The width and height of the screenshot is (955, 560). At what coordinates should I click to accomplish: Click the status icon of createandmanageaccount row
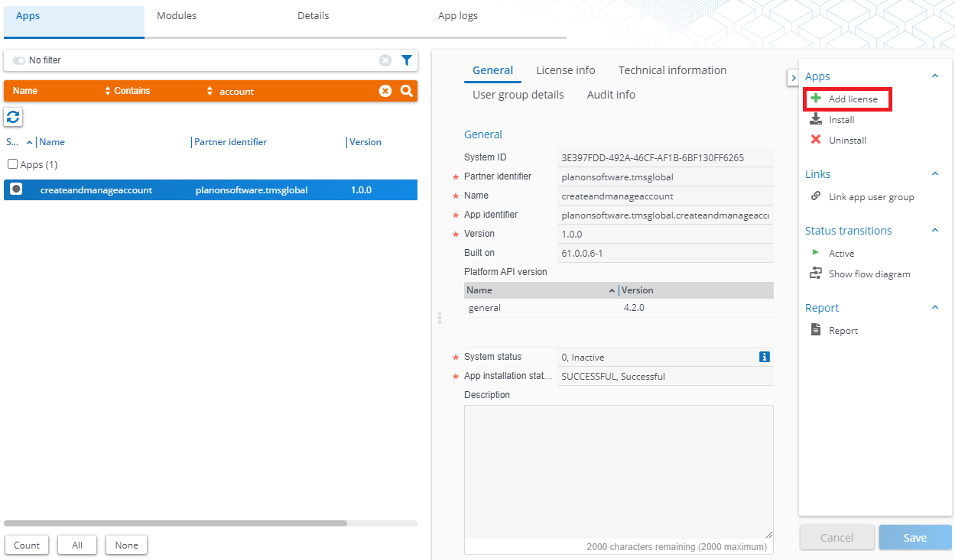(x=16, y=189)
